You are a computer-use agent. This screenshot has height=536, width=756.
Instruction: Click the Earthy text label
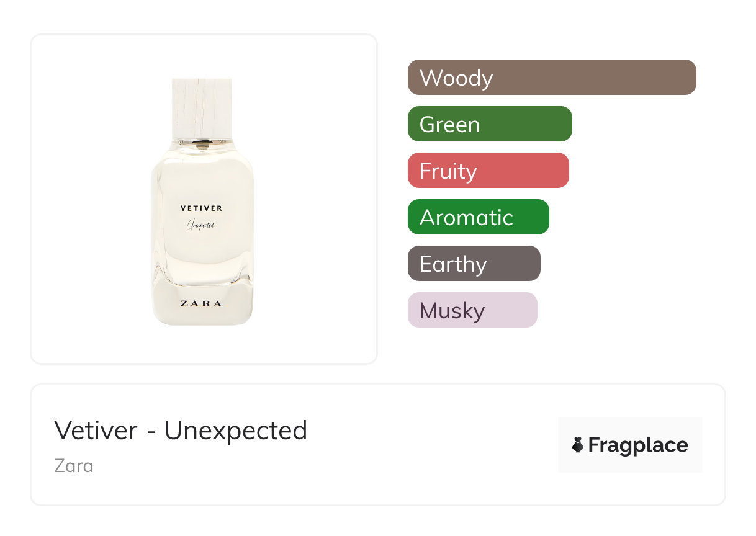point(453,264)
